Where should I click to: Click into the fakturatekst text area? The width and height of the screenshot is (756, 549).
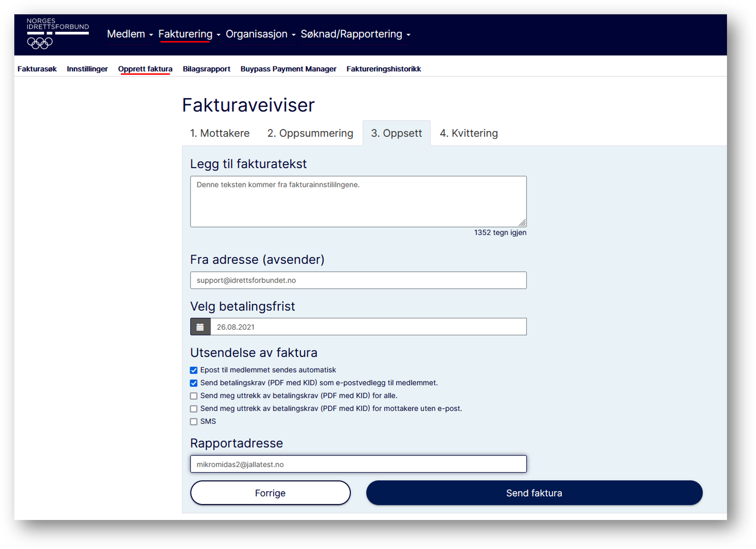tap(359, 202)
